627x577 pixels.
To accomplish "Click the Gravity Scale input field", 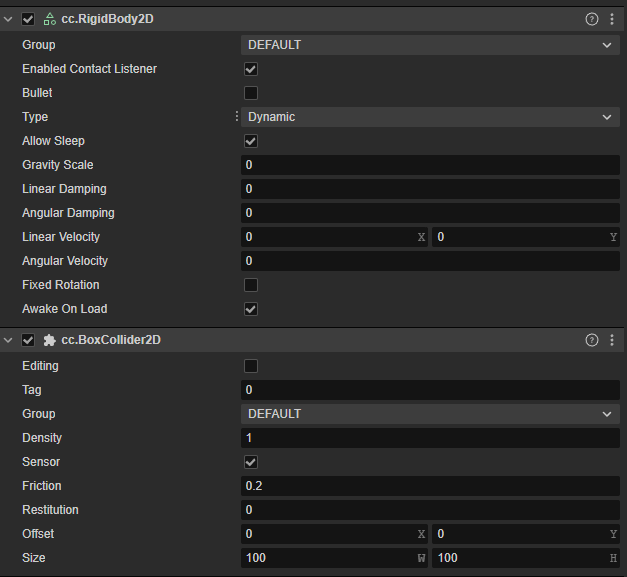I will point(430,165).
